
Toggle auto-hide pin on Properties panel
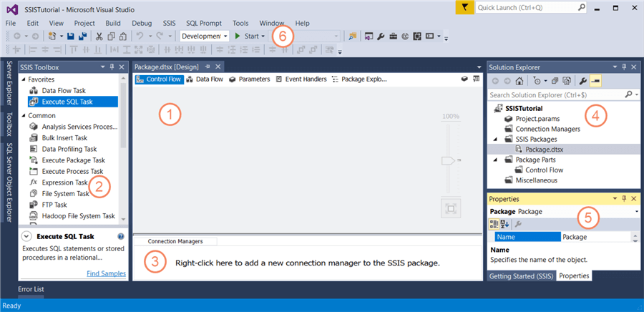pyautogui.click(x=624, y=199)
